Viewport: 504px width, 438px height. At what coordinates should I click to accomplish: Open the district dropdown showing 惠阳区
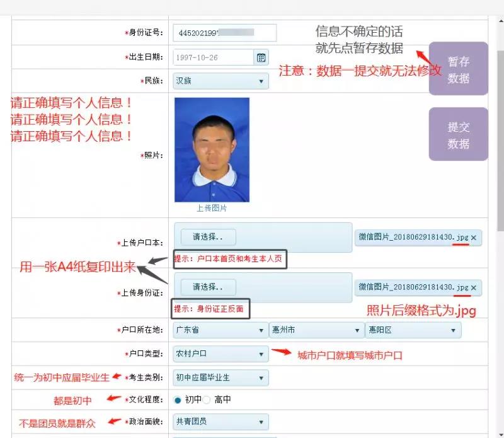pyautogui.click(x=413, y=330)
